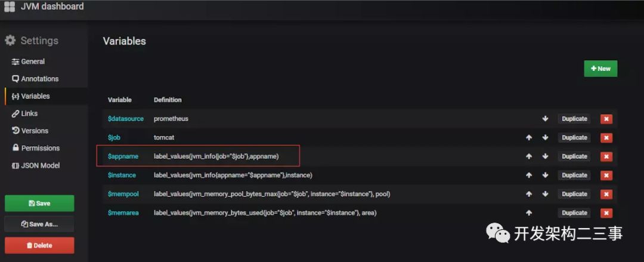Add a new variable with New button
Viewport: 644px width, 262px height.
click(600, 69)
